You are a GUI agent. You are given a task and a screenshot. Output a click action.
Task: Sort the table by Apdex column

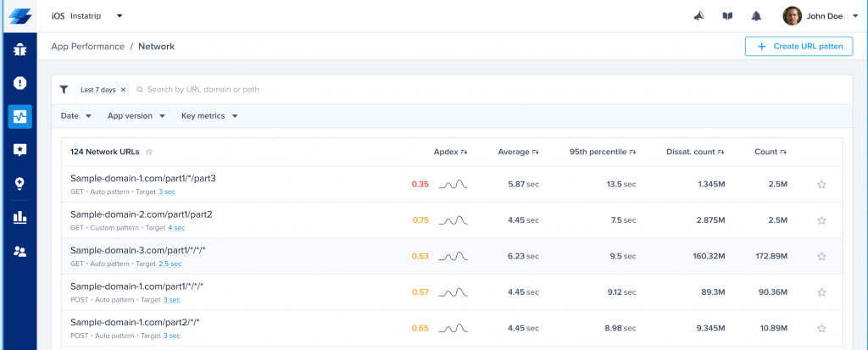coord(450,153)
